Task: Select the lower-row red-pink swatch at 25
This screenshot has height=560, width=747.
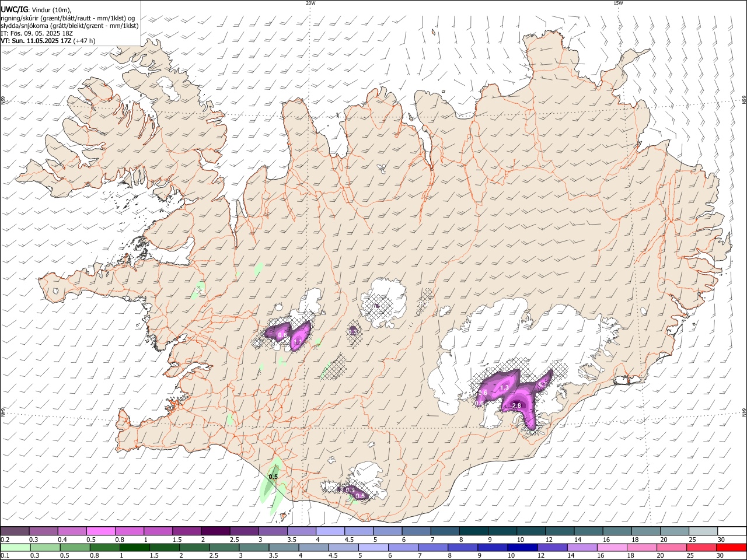Action: (x=701, y=547)
